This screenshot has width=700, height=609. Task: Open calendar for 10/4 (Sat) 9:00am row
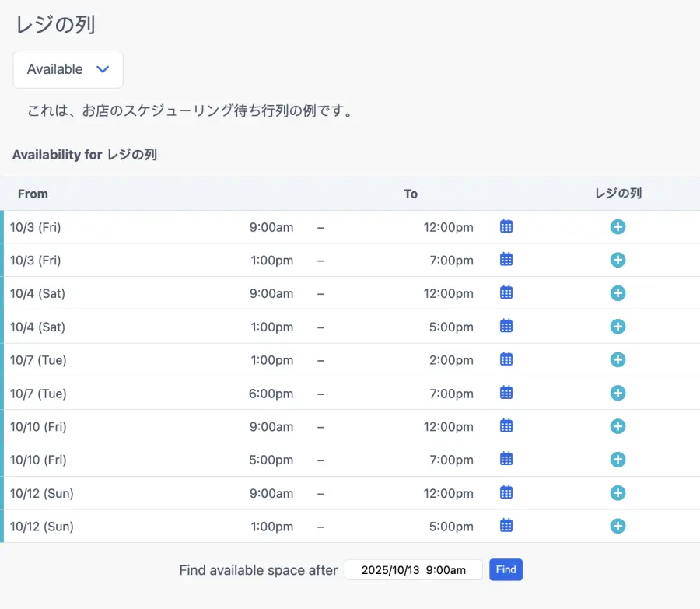click(506, 292)
